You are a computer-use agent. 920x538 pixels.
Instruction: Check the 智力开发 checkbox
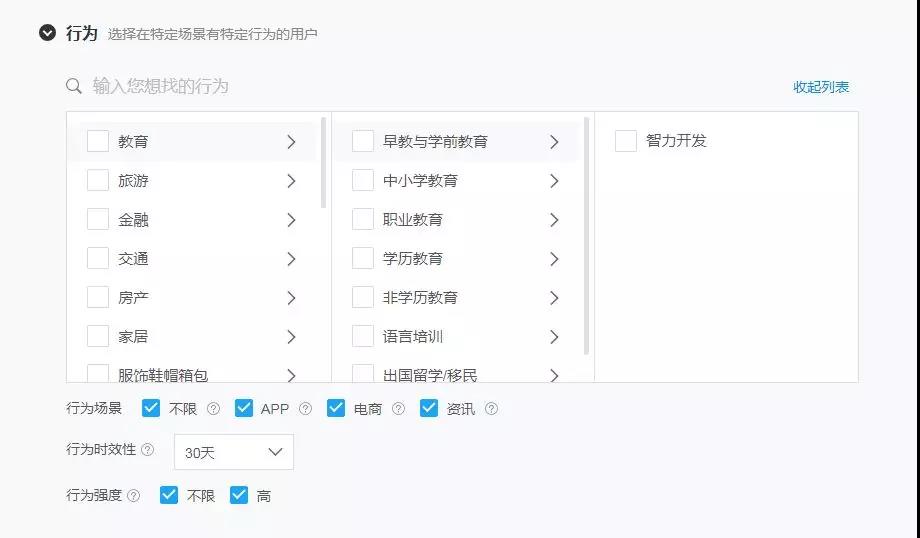click(x=626, y=141)
